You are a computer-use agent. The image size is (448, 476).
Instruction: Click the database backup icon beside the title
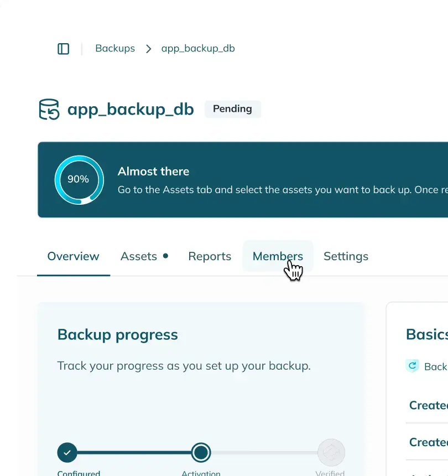49,109
